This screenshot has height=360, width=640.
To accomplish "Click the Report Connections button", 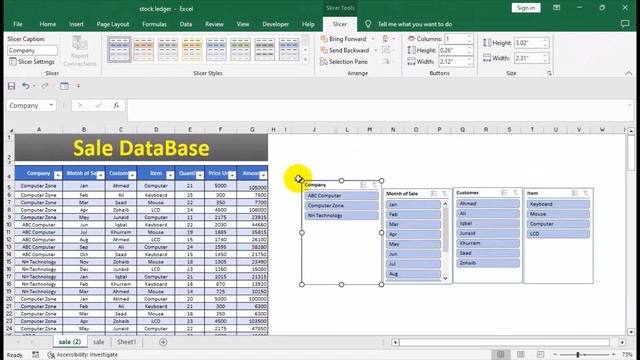I will [80, 51].
